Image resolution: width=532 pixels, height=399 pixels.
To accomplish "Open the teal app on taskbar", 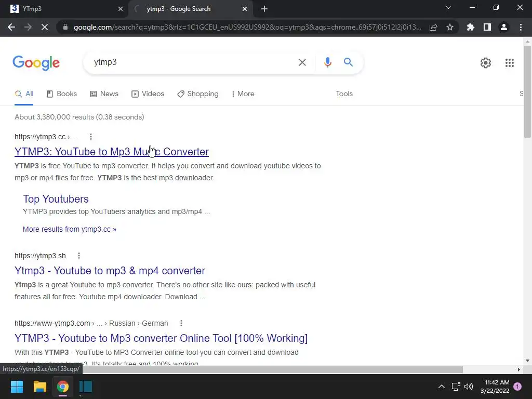I will click(86, 387).
